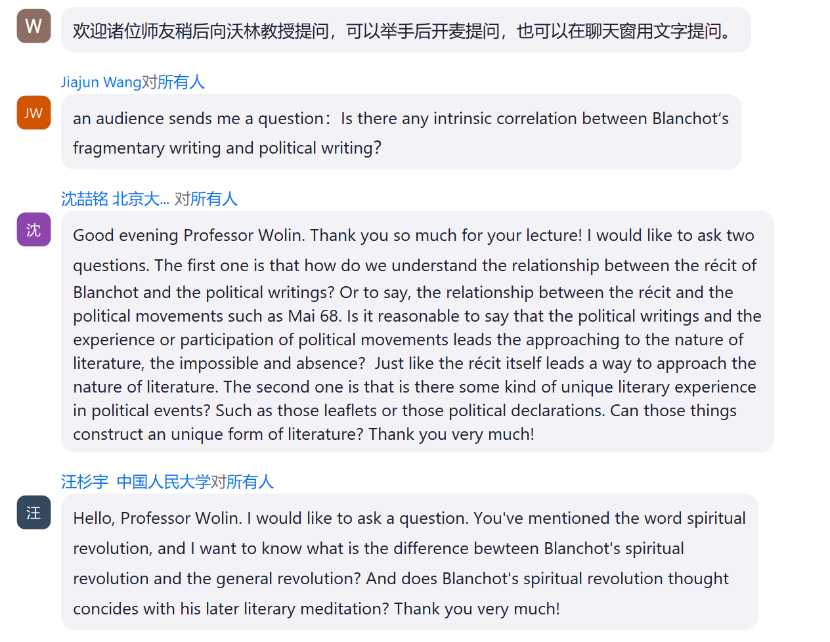Click the dark blue 汪 avatar icon
The height and width of the screenshot is (642, 830).
point(33,512)
